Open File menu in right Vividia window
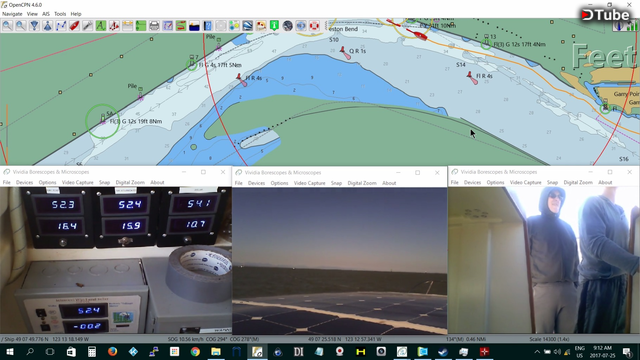The image size is (640, 360). 455,182
